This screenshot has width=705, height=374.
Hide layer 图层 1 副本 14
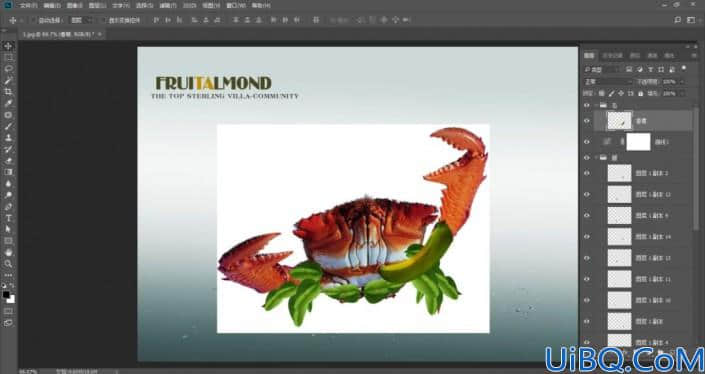pyautogui.click(x=586, y=236)
